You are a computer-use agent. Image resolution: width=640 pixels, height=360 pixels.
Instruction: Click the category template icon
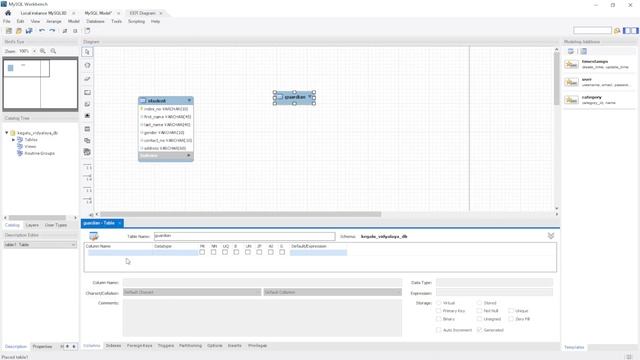[571, 100]
